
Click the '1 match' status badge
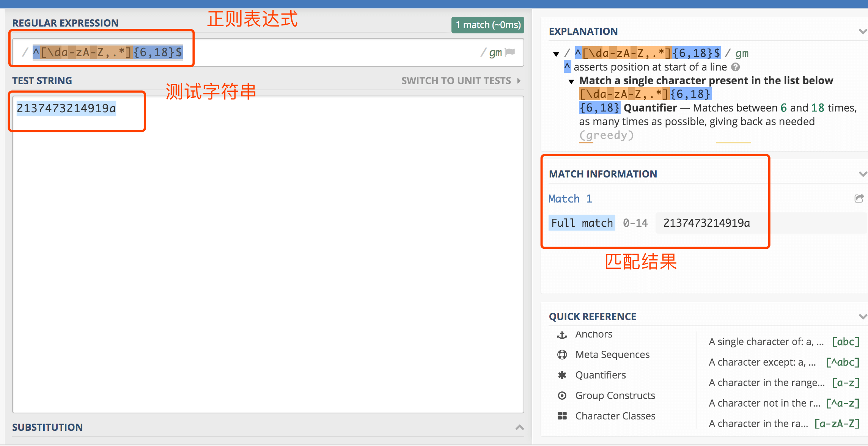click(487, 25)
